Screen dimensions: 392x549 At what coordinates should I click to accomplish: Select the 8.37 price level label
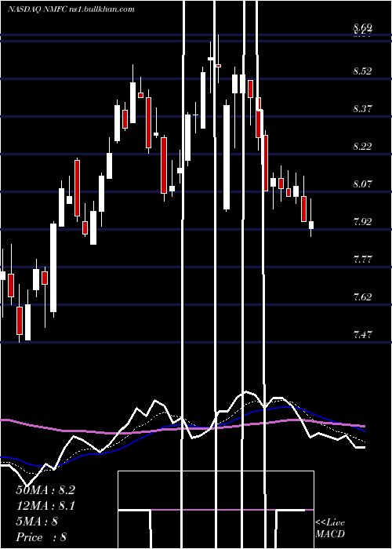362,108
